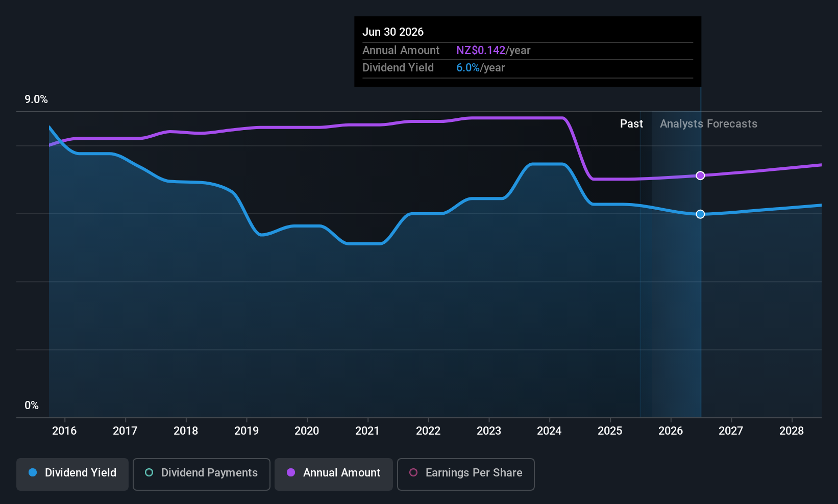Select the purple data point marker at 2026

[x=700, y=175]
